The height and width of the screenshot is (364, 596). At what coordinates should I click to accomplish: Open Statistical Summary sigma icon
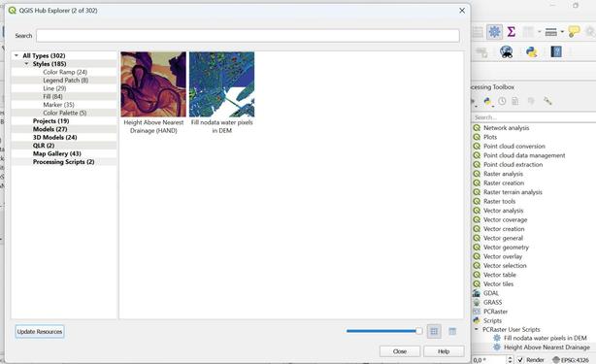pos(512,32)
